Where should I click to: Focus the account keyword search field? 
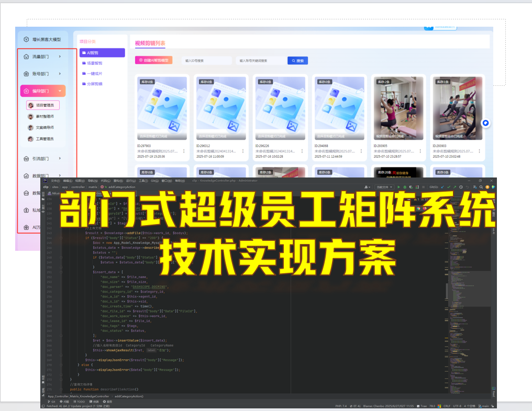coord(261,60)
